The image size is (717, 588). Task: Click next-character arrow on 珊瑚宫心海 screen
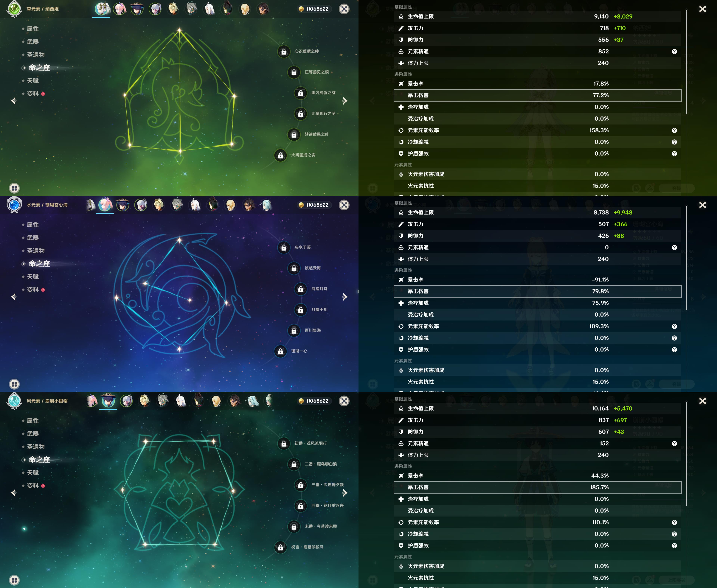coord(345,297)
